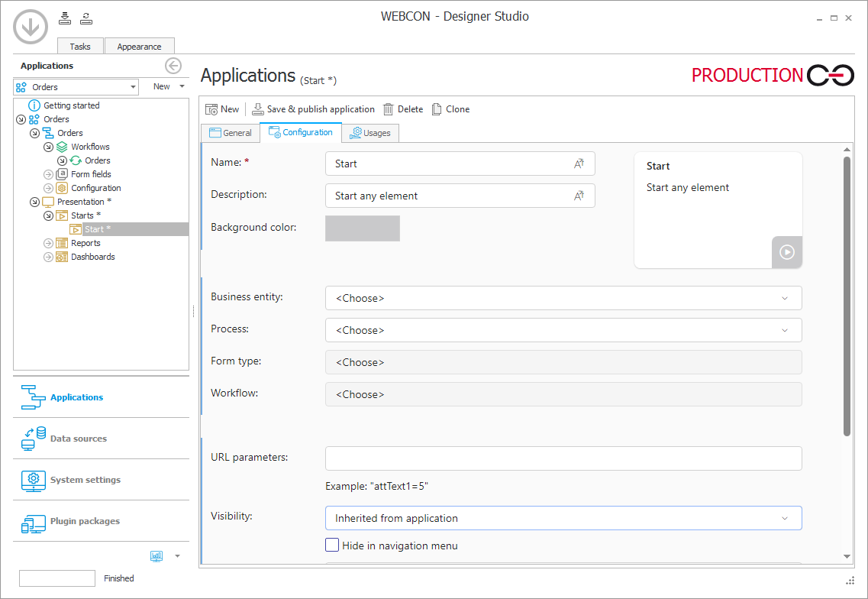The image size is (868, 599).
Task: Collapse the Workflows tree node
Action: 48,147
